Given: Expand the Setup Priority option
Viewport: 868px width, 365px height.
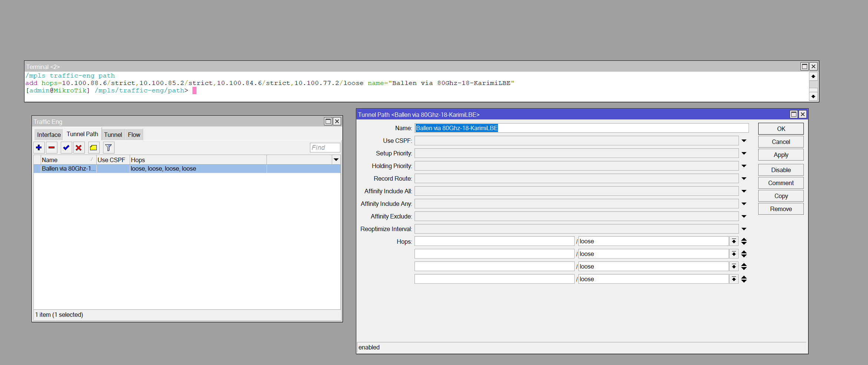Looking at the screenshot, I should [744, 154].
